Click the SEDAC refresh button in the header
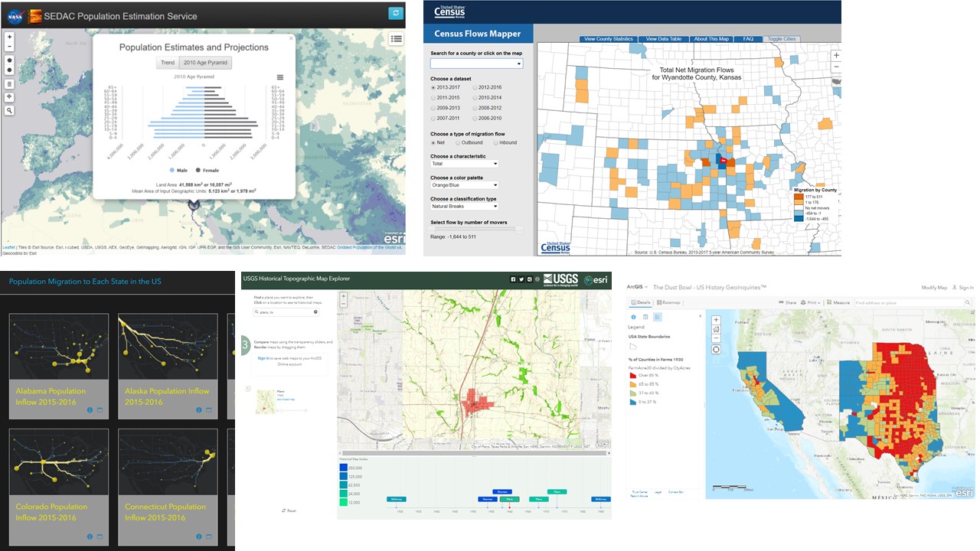Screen dimensions: 980x551 (395, 13)
